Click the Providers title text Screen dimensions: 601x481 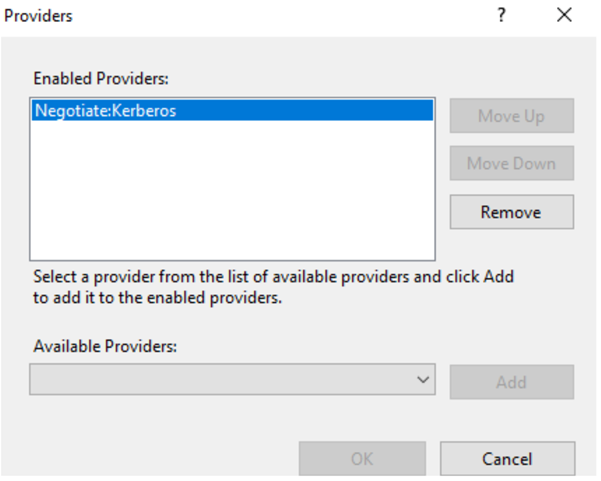point(39,16)
